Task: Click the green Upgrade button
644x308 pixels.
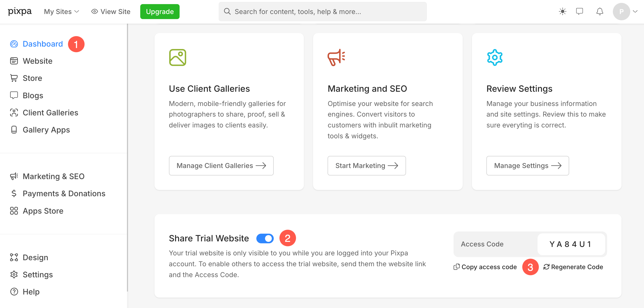Action: 160,12
